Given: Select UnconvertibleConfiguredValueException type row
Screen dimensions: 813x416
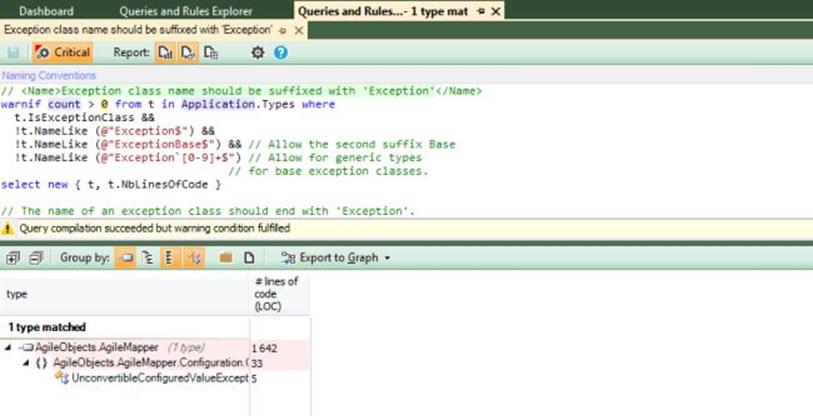Looking at the screenshot, I should [155, 378].
